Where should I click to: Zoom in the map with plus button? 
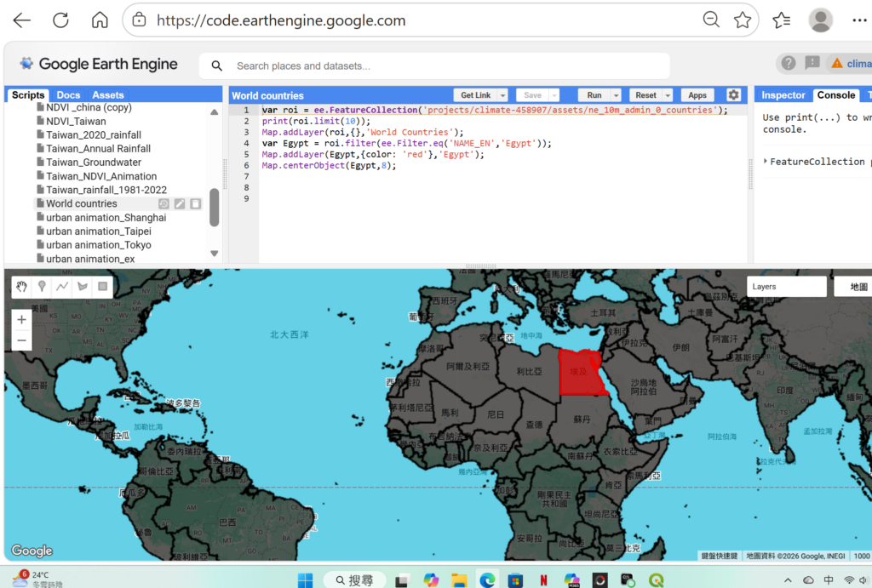[x=21, y=320]
